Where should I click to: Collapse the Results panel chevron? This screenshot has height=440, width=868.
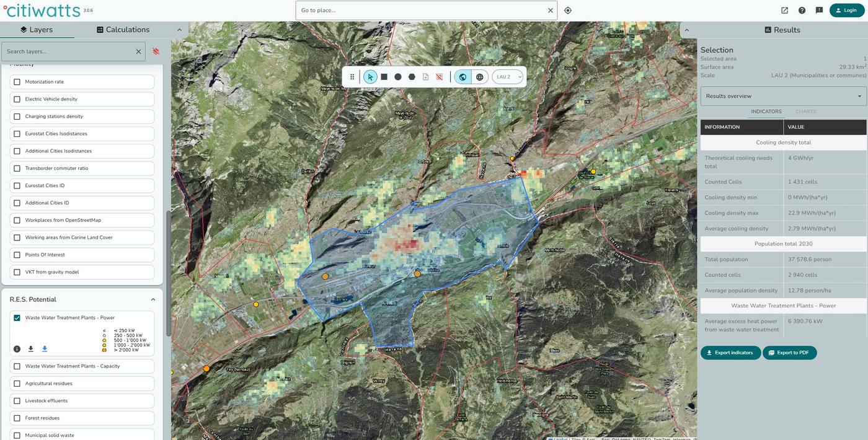click(x=687, y=30)
